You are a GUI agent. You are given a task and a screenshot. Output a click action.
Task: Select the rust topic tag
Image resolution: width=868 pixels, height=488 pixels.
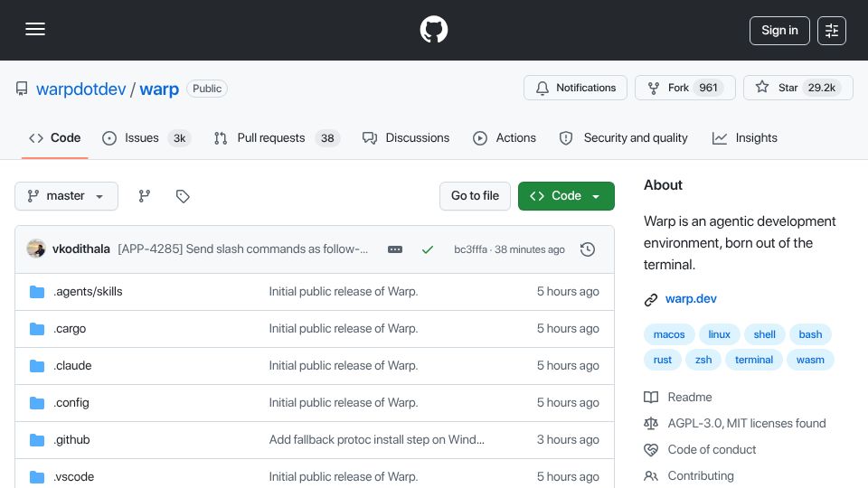pos(662,360)
